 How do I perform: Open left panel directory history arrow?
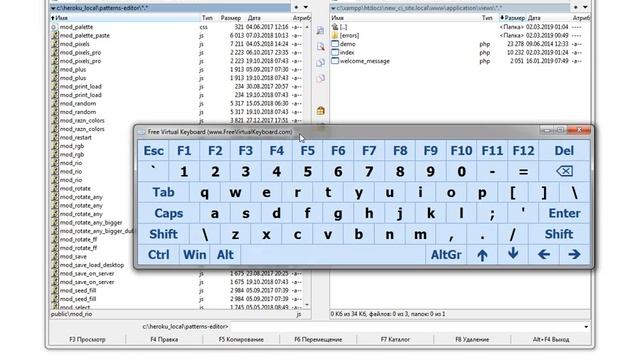306,7
